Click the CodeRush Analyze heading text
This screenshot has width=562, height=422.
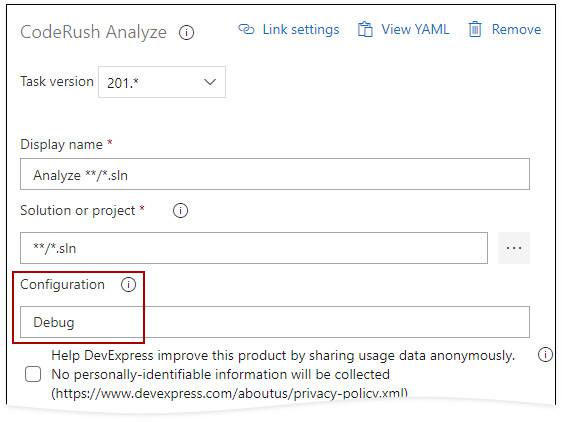94,32
